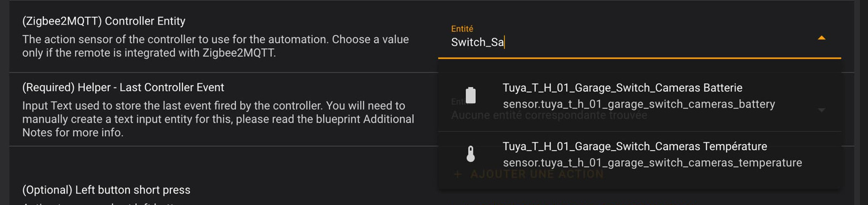Click the Input Text helper description paragraph

point(218,119)
